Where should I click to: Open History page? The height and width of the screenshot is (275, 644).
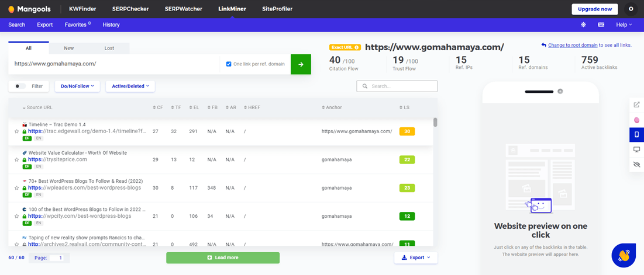(x=111, y=25)
